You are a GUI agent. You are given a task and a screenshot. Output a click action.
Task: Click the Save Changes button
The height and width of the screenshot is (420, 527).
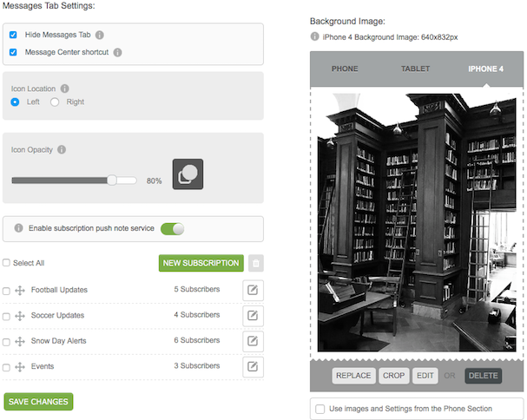[x=38, y=401]
